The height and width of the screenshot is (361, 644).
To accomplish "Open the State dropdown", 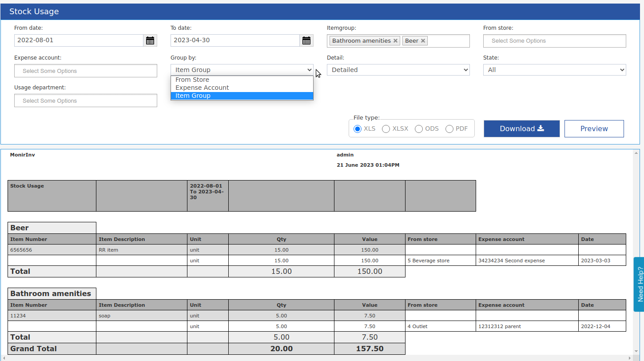I will (555, 70).
